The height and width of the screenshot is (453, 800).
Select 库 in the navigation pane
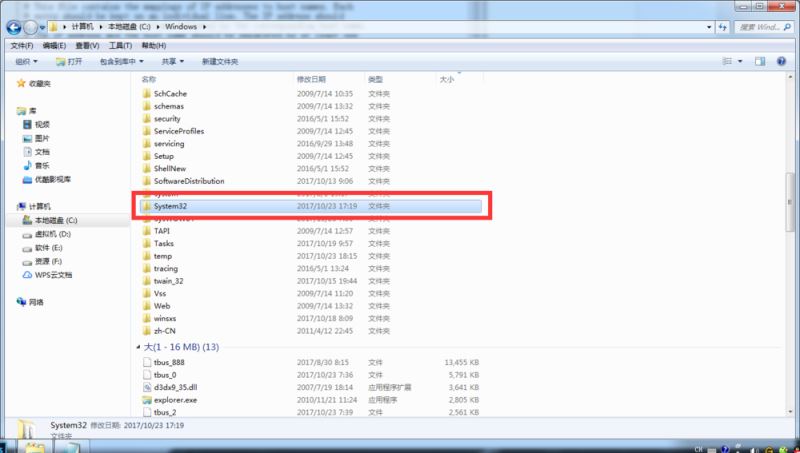tap(33, 111)
